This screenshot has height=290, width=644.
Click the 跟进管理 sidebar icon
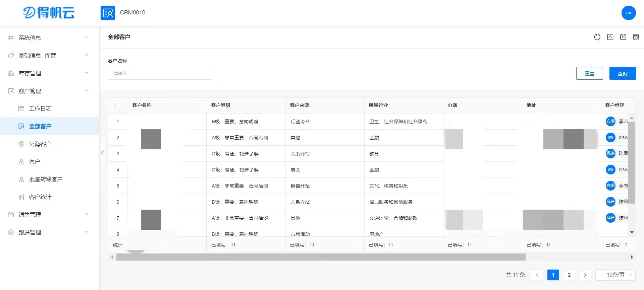pos(11,232)
